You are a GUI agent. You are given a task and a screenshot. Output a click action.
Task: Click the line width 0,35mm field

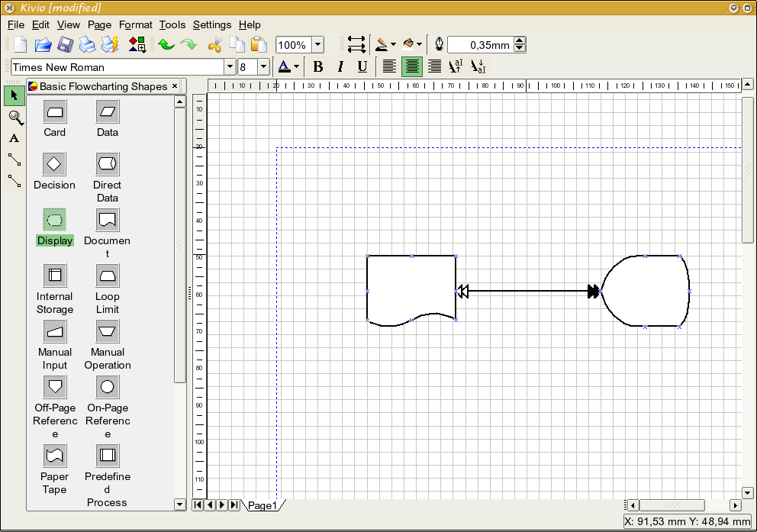481,45
